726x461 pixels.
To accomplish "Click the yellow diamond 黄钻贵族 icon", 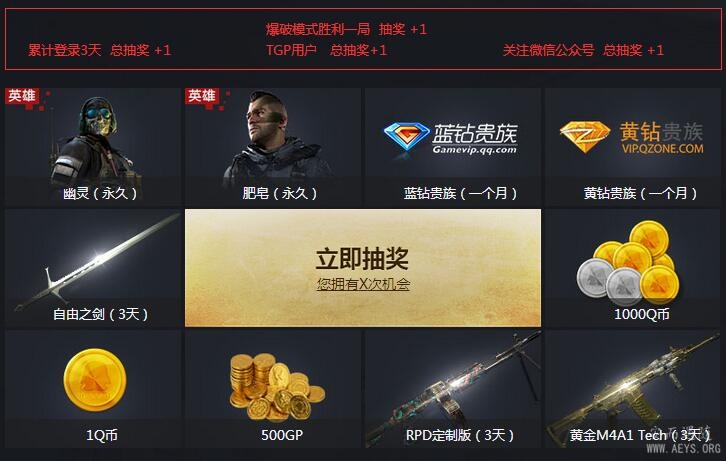I will point(585,137).
